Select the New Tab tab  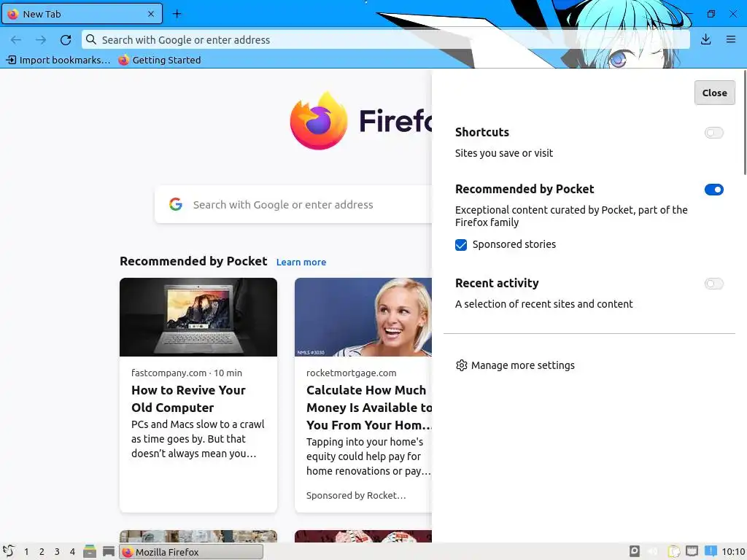click(82, 14)
